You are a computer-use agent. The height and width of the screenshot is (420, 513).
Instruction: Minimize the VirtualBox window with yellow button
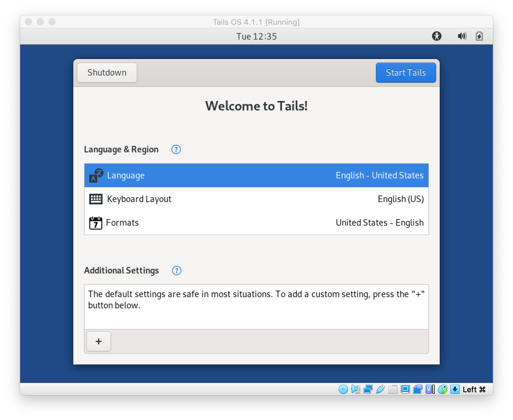tap(40, 22)
